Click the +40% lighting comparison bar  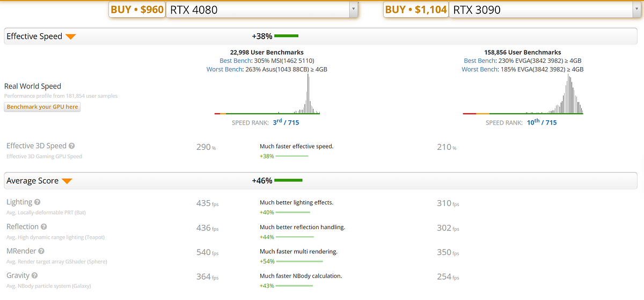294,213
